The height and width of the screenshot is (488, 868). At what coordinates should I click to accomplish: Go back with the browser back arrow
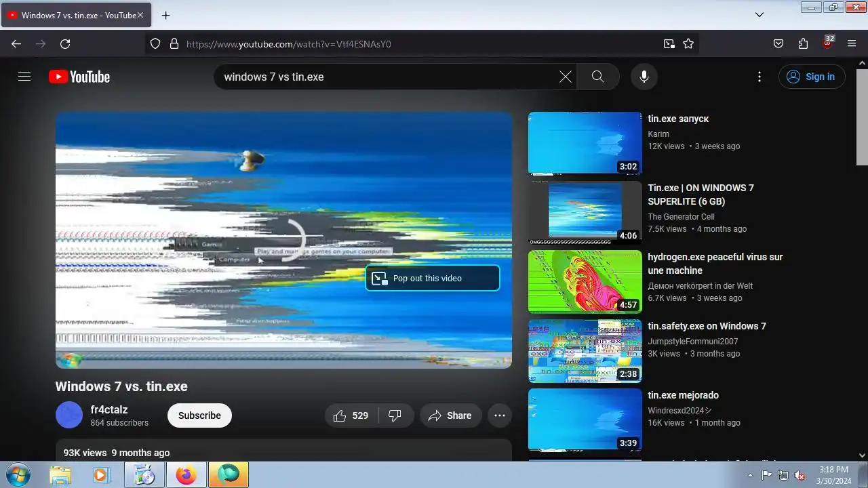tap(16, 44)
